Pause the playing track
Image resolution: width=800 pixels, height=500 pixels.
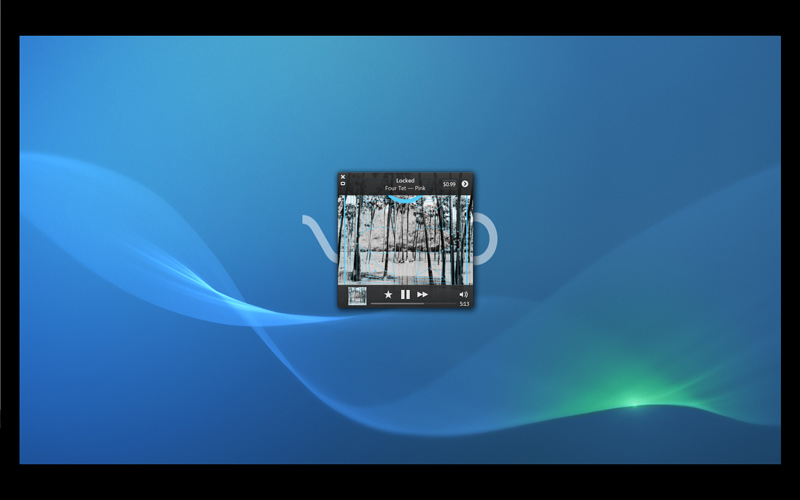click(405, 294)
